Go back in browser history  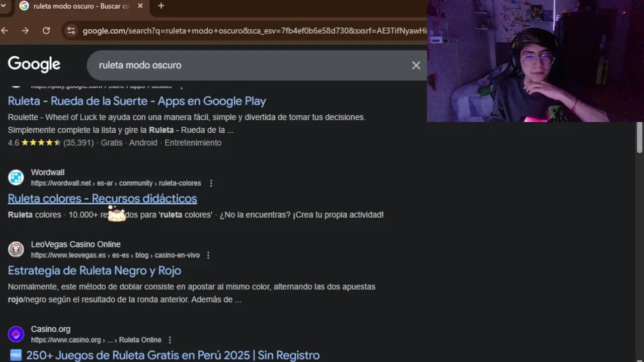coord(5,31)
